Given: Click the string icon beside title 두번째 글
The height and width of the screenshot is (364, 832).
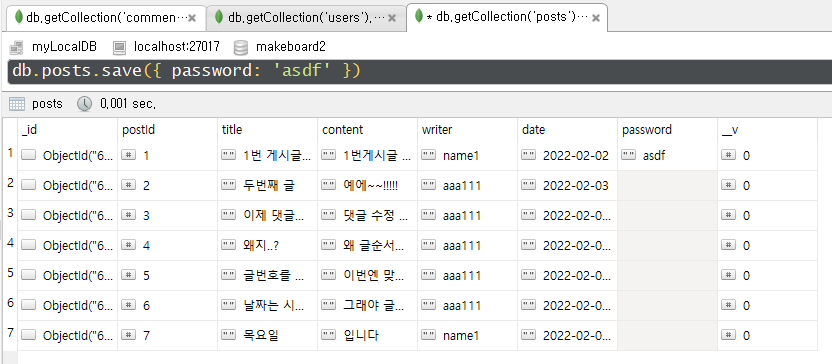Looking at the screenshot, I should coord(229,185).
